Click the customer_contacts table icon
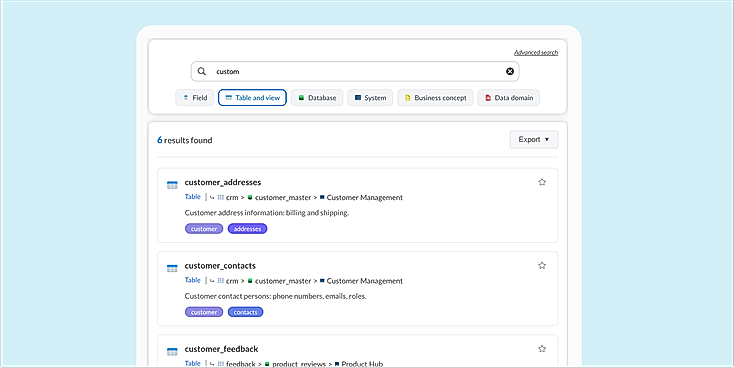The height and width of the screenshot is (368, 734). (172, 268)
